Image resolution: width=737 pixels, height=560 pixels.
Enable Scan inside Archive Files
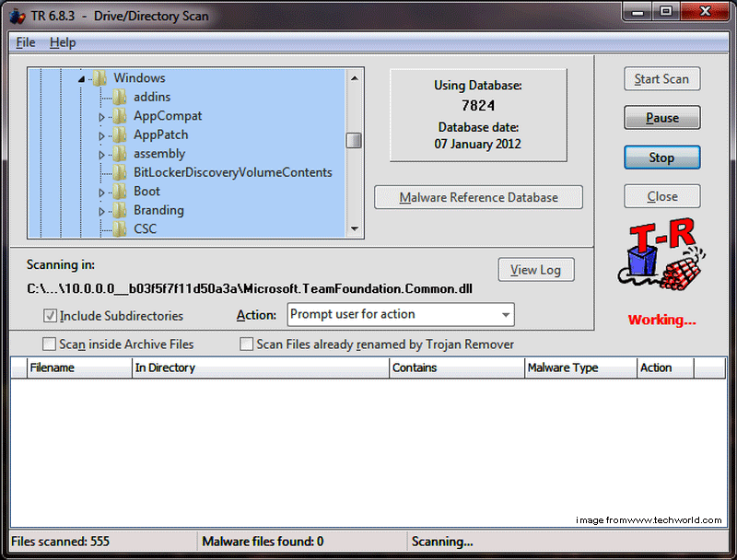49,344
